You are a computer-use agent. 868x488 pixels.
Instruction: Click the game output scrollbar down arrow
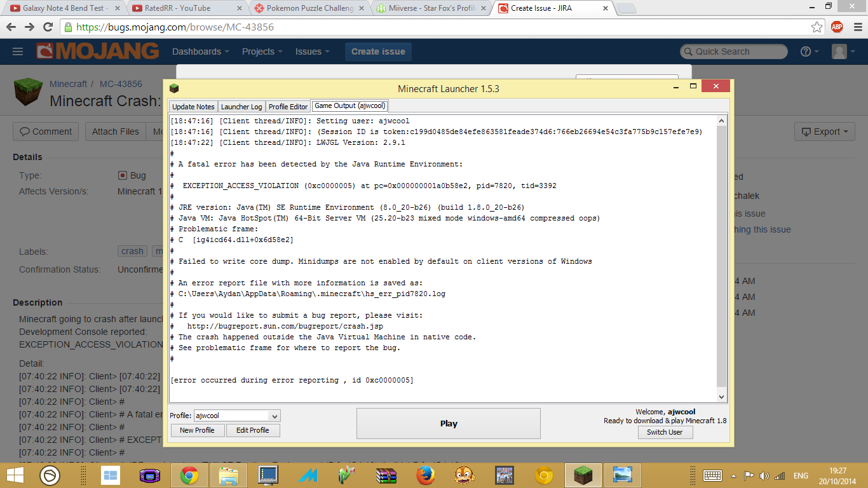[x=721, y=396]
